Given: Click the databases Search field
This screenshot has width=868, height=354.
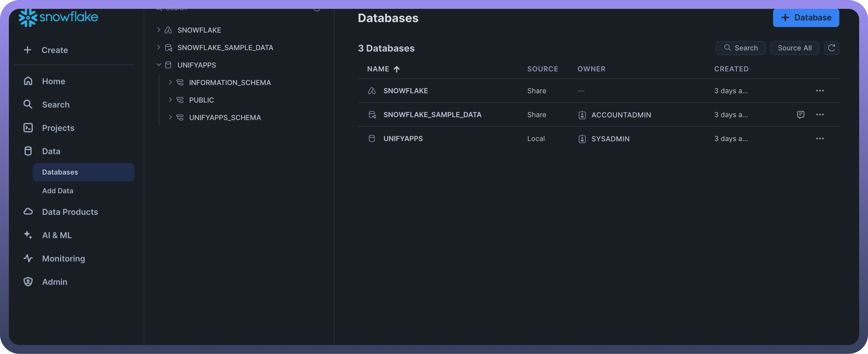Looking at the screenshot, I should [740, 48].
